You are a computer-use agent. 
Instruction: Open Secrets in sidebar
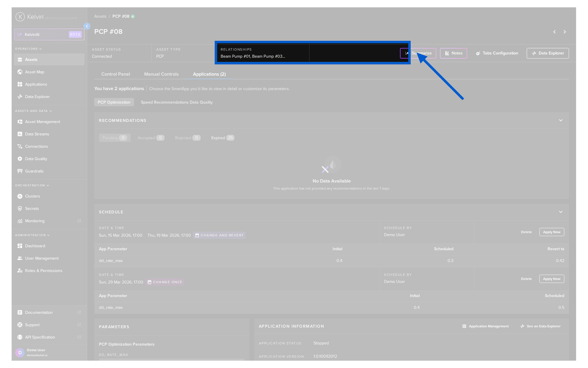pos(32,209)
